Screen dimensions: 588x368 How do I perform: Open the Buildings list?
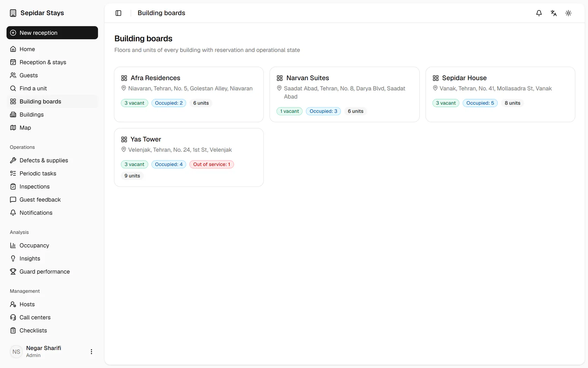(x=52, y=115)
